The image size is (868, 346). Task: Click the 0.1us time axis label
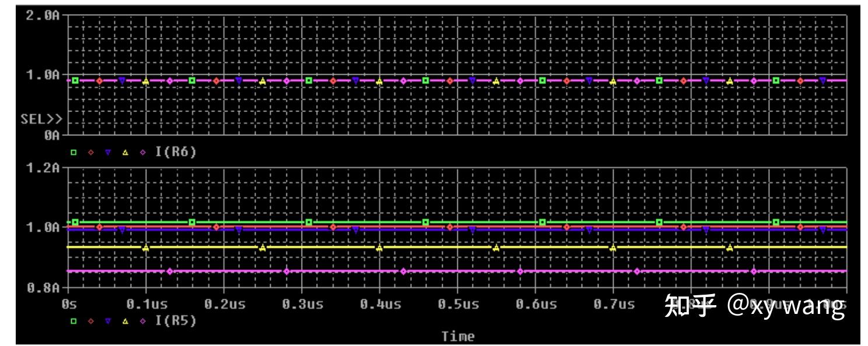pos(146,304)
